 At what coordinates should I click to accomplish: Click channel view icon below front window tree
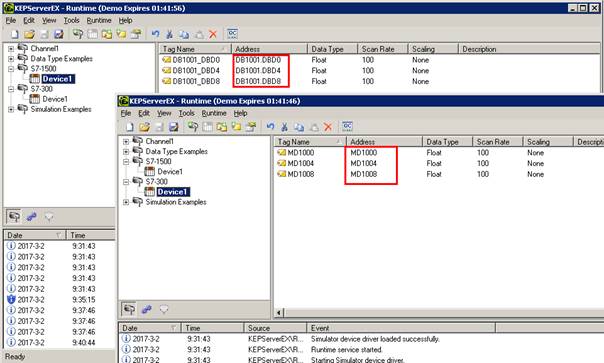pos(129,309)
